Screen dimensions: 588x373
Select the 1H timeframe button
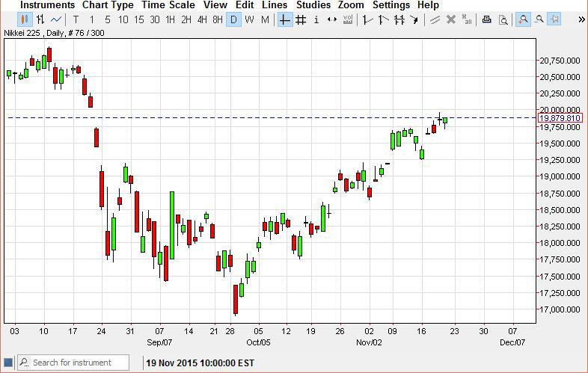(171, 19)
